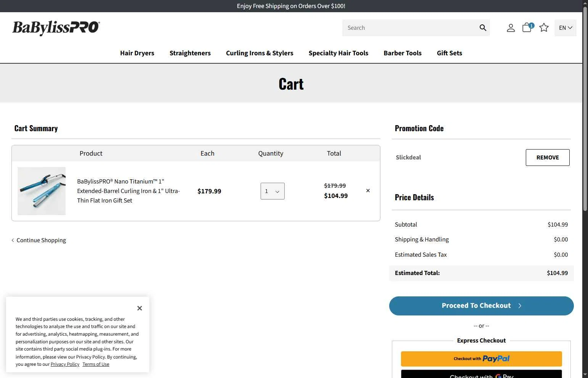Click the Slickdeal promo code text

408,158
